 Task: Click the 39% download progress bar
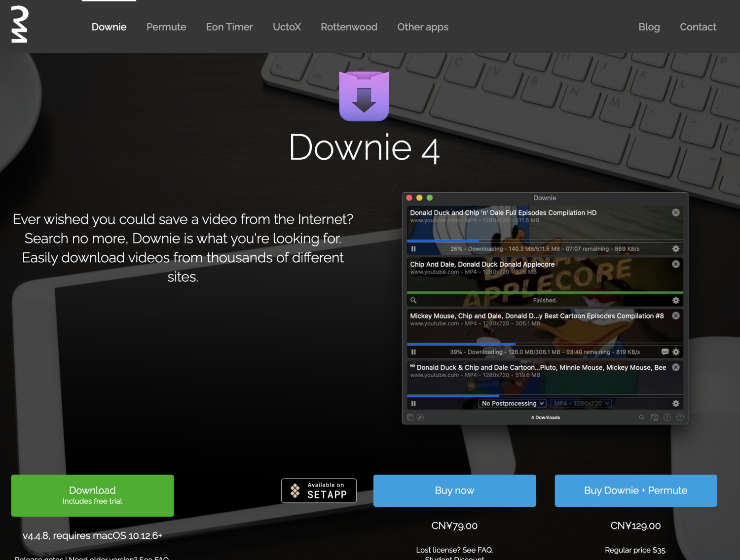(545, 344)
